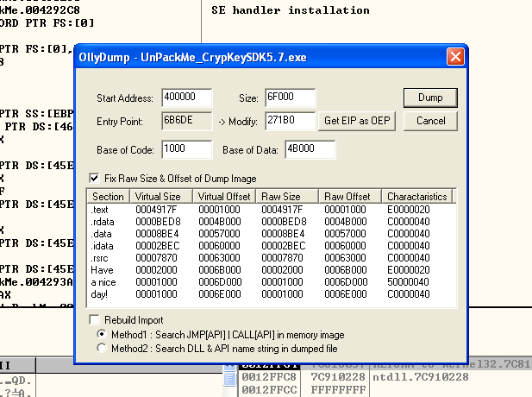Click raw offset 0006E000 of day! row
This screenshot has height=397, width=532.
(346, 294)
